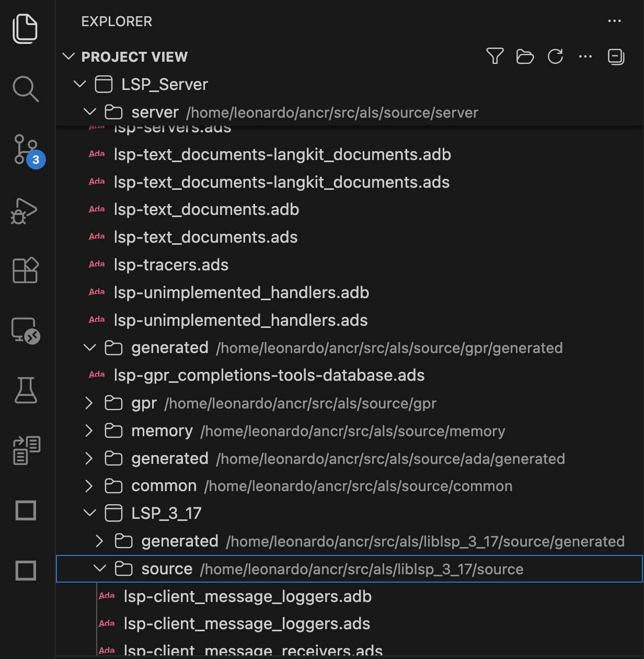Click the open folder icon in Project View toolbar
The height and width of the screenshot is (659, 644).
point(525,56)
